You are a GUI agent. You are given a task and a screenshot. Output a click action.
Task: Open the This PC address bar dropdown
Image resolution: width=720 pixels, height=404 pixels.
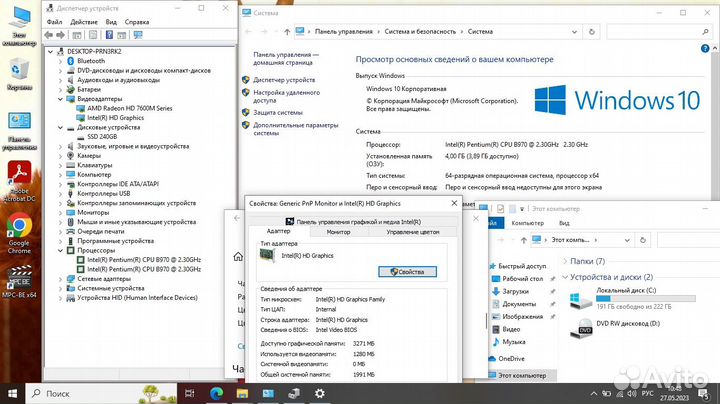(x=627, y=240)
